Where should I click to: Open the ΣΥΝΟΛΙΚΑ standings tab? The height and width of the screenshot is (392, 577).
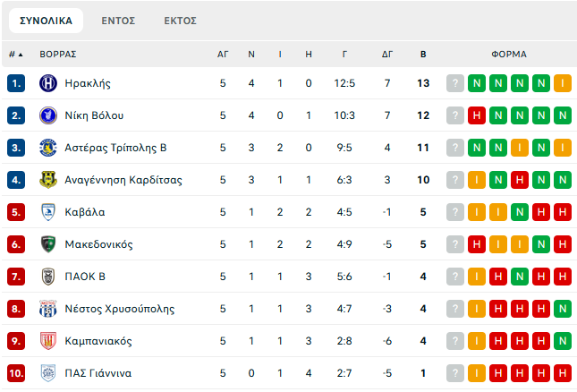coord(46,21)
